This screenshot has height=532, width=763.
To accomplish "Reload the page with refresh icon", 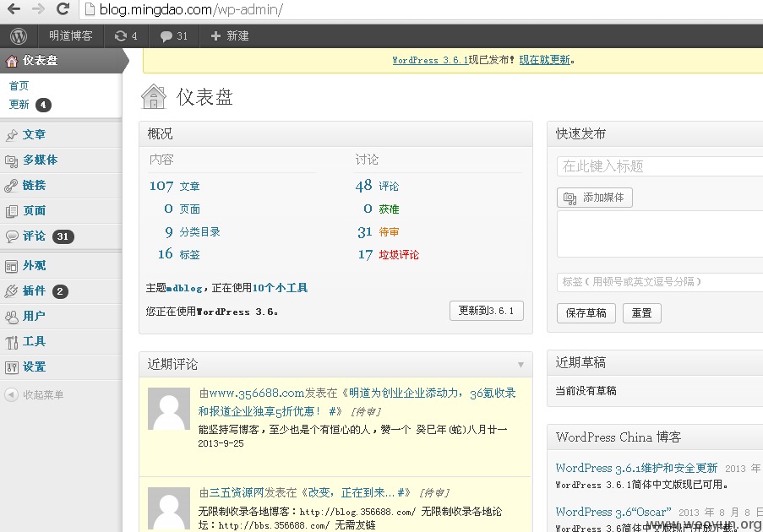I will (63, 8).
